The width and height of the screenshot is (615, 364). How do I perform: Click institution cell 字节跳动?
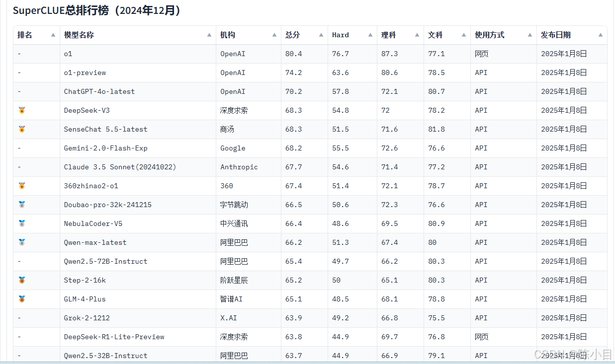234,205
